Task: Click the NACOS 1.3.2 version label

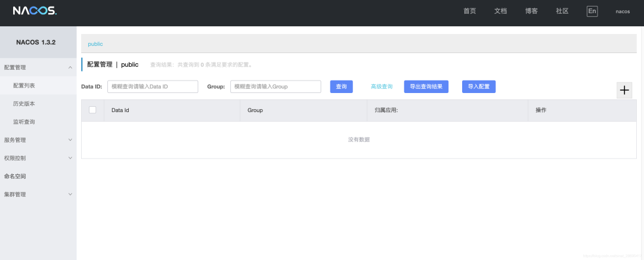Action: click(36, 42)
